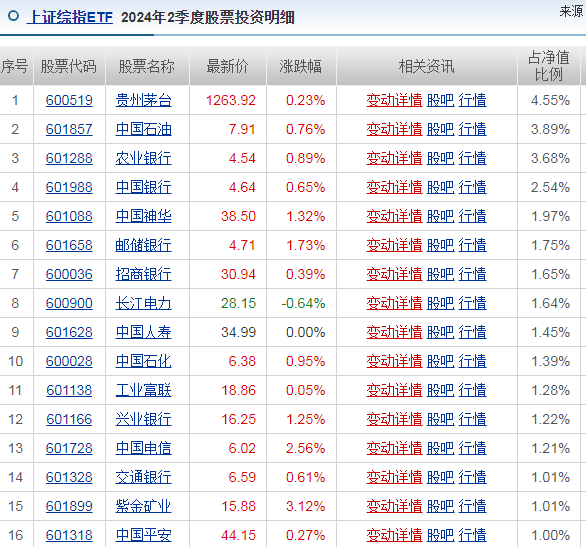Screen dimensions: 586x547
Task: Open 股吧 for 工业富联 row
Action: pos(441,390)
